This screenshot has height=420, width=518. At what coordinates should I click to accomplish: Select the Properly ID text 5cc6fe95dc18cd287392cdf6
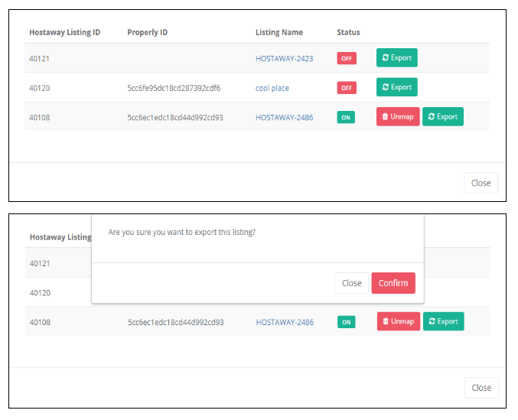tap(174, 88)
